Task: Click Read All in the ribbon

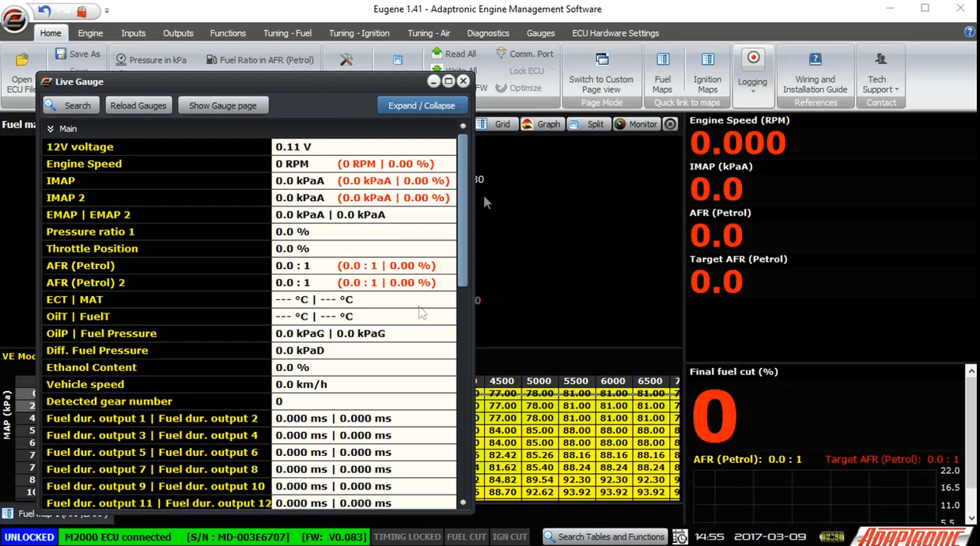Action: [454, 54]
